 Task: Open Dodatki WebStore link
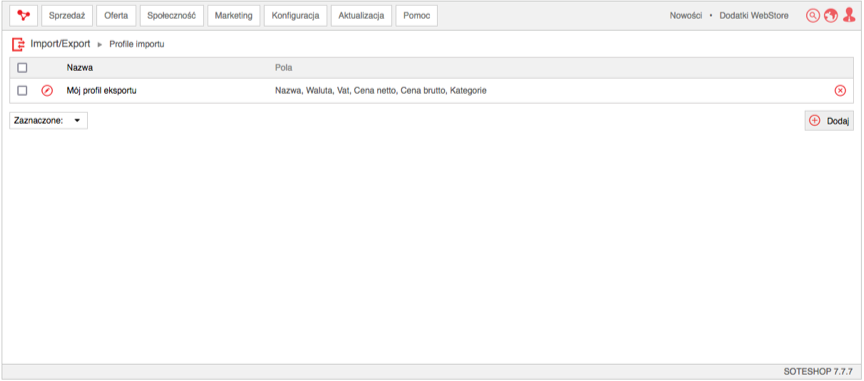click(754, 16)
